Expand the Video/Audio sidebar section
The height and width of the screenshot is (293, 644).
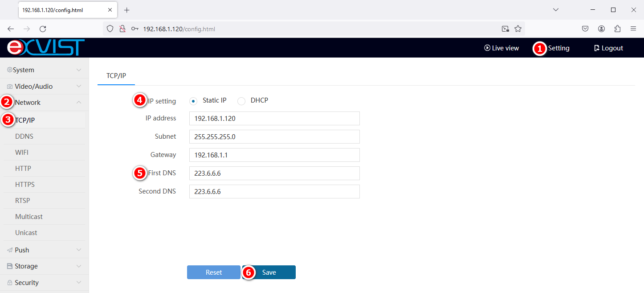pyautogui.click(x=45, y=87)
